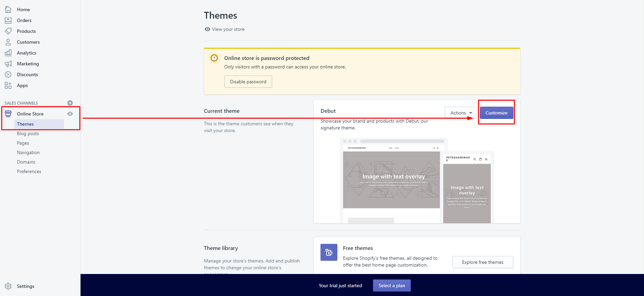Click the Products tag icon
The image size is (644, 296).
pyautogui.click(x=8, y=31)
